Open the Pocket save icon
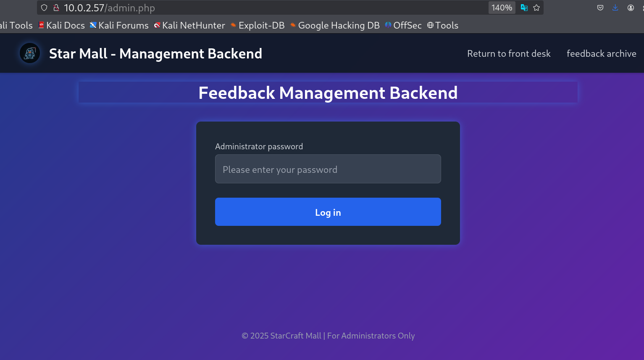 click(600, 8)
